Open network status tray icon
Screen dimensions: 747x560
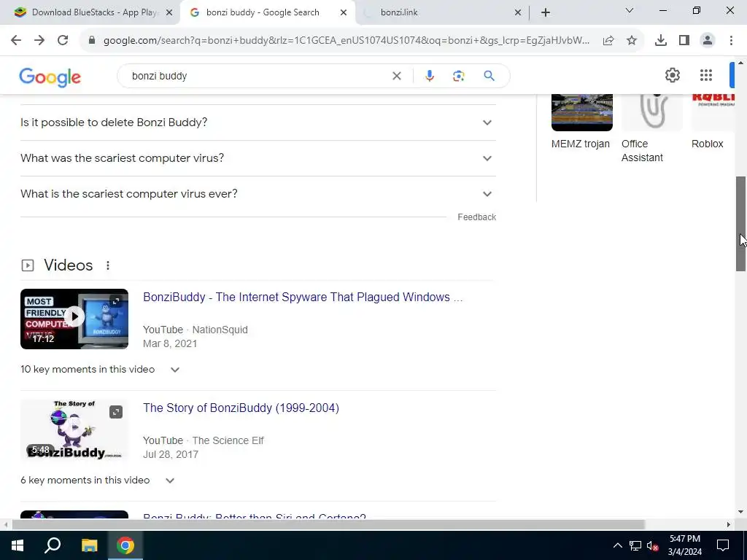pyautogui.click(x=635, y=545)
